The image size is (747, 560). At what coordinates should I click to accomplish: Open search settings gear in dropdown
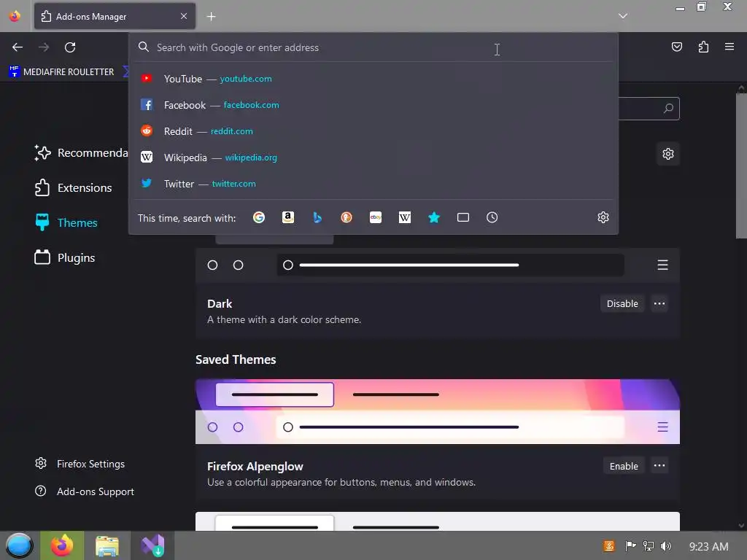603,217
